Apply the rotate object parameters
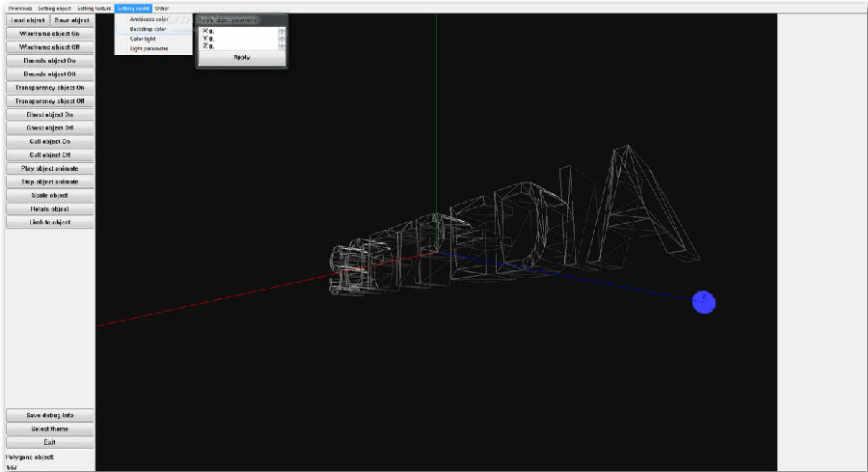This screenshot has width=868, height=472. [x=242, y=58]
